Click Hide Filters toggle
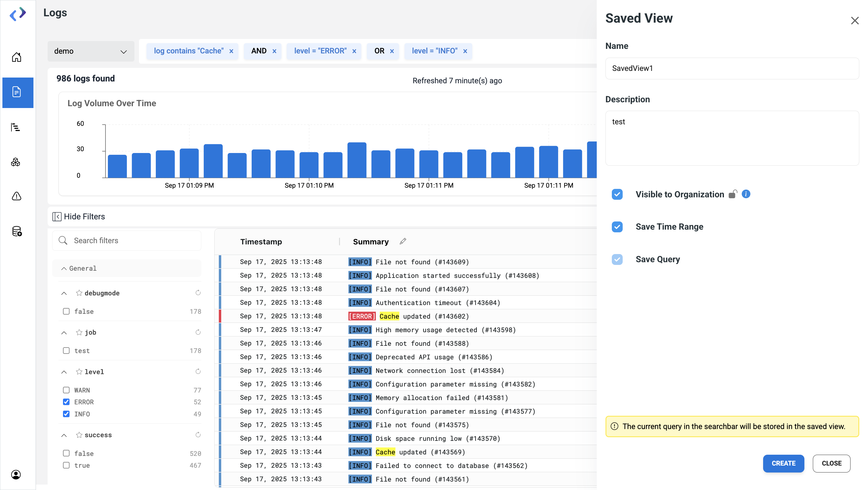This screenshot has width=868, height=490. (79, 217)
